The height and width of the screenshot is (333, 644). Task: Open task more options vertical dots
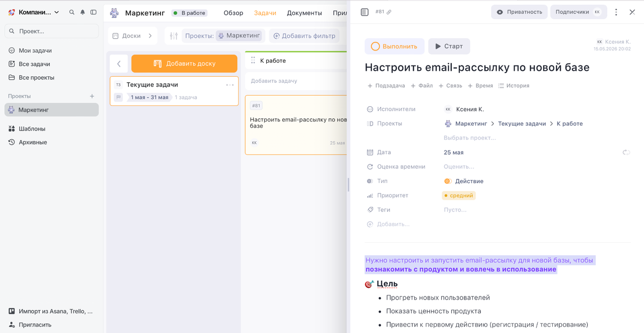(x=616, y=12)
